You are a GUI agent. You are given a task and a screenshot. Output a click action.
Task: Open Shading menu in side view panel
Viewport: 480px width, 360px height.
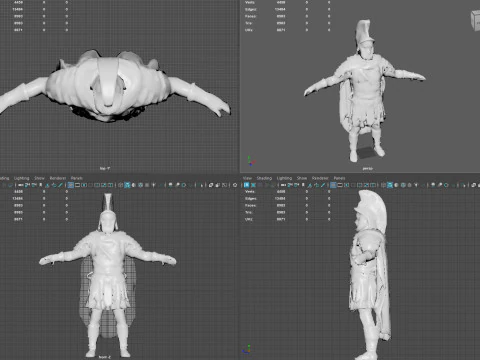(264, 178)
